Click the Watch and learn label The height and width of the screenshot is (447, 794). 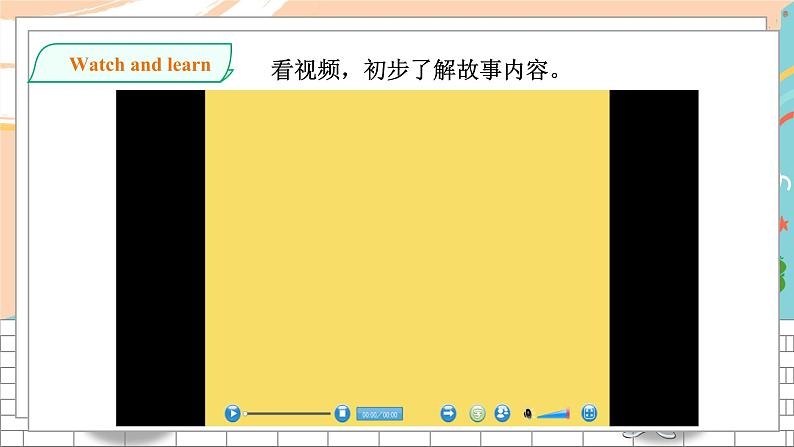pyautogui.click(x=140, y=65)
